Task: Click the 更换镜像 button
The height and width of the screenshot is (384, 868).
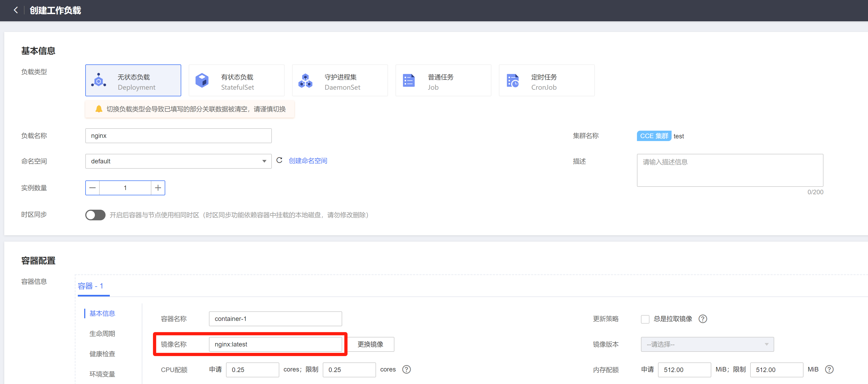Action: pyautogui.click(x=370, y=344)
